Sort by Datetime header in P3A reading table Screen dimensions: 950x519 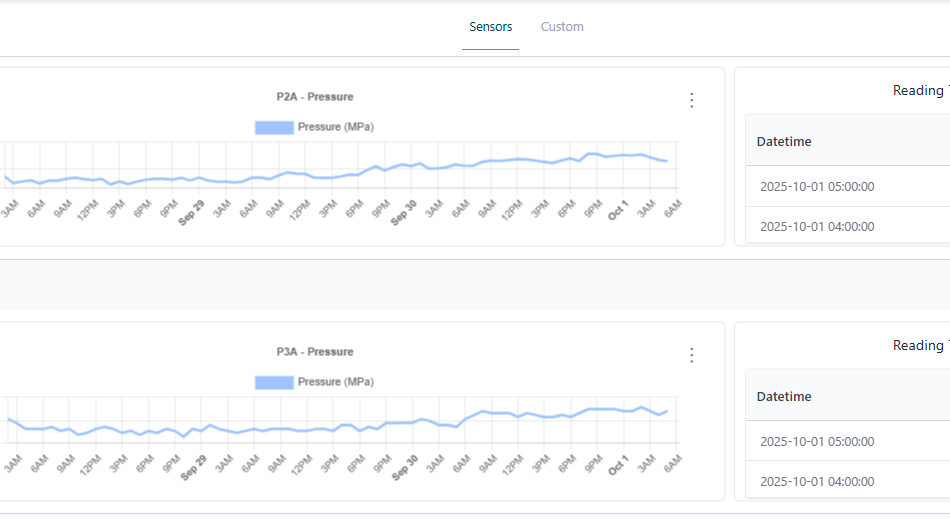784,396
